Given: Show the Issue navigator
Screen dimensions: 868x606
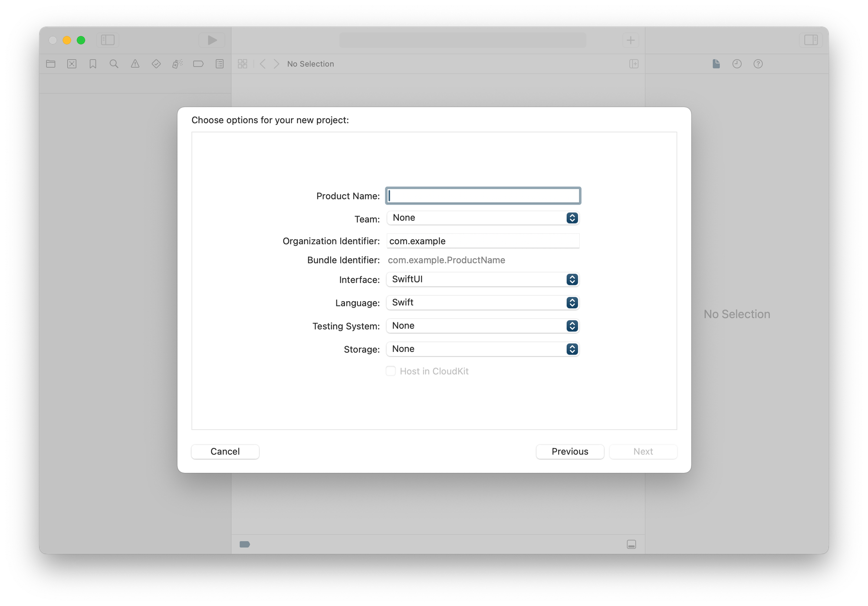Looking at the screenshot, I should (135, 64).
